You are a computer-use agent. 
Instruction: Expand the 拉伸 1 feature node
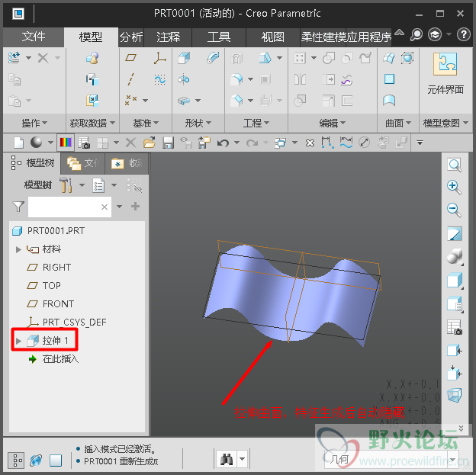click(x=18, y=341)
